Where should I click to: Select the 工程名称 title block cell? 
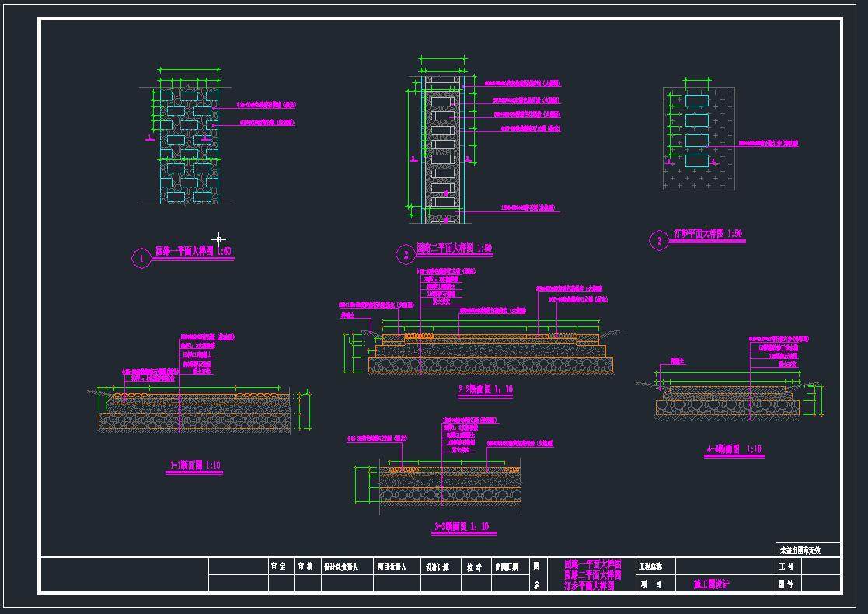click(x=656, y=567)
